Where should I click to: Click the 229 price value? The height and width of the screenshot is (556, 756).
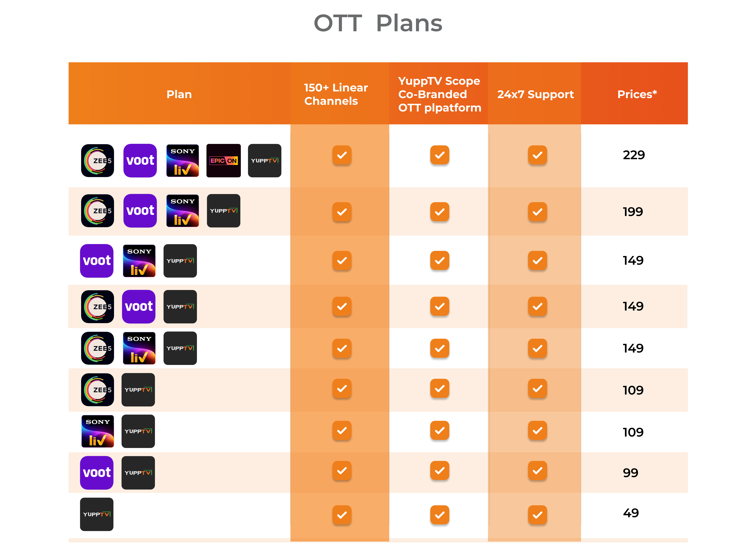634,155
